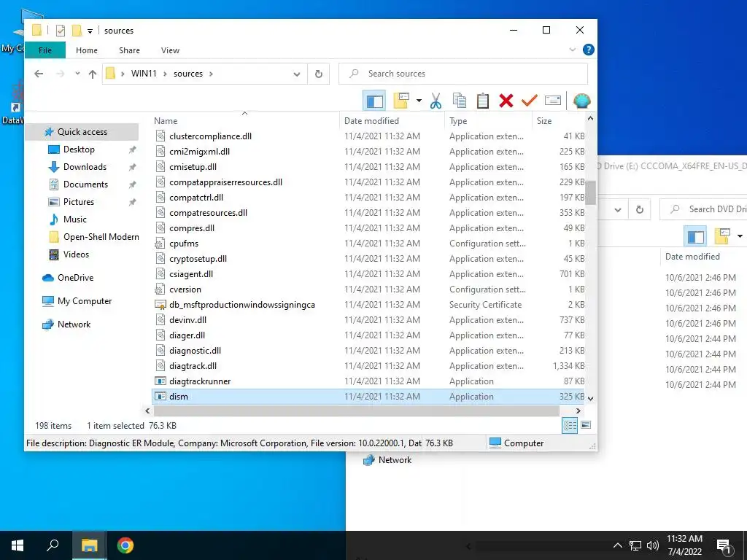Viewport: 747px width, 560px height.
Task: Click the Help question mark icon
Action: (589, 50)
